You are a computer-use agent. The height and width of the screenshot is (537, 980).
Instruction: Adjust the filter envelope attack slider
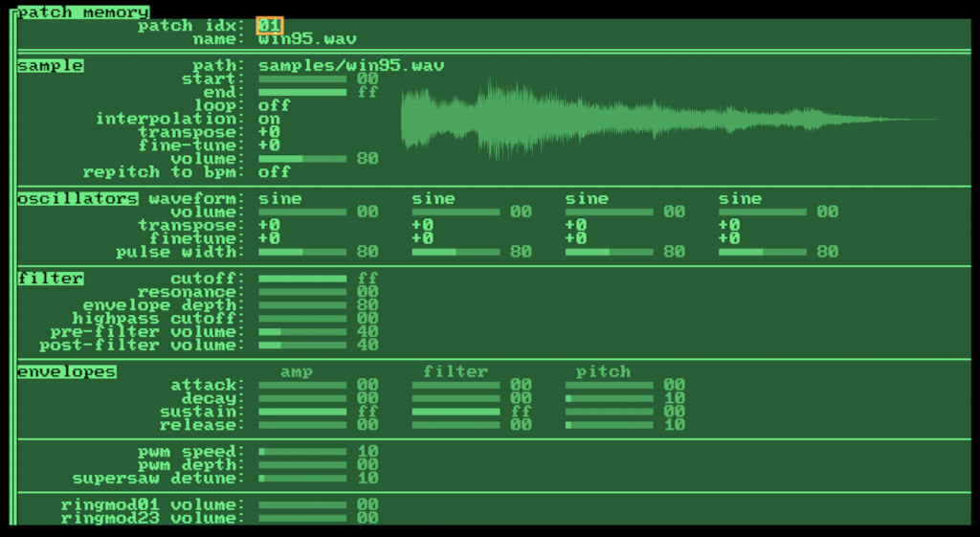pos(456,385)
